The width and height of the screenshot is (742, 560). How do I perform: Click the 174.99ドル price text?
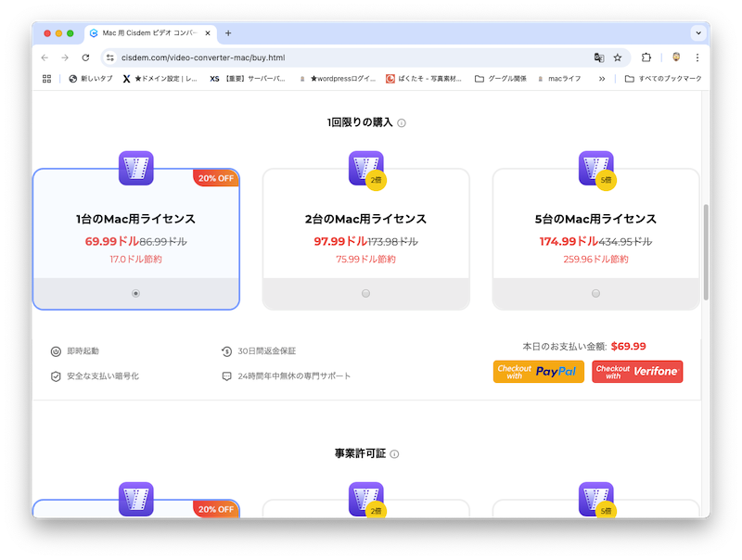(569, 241)
